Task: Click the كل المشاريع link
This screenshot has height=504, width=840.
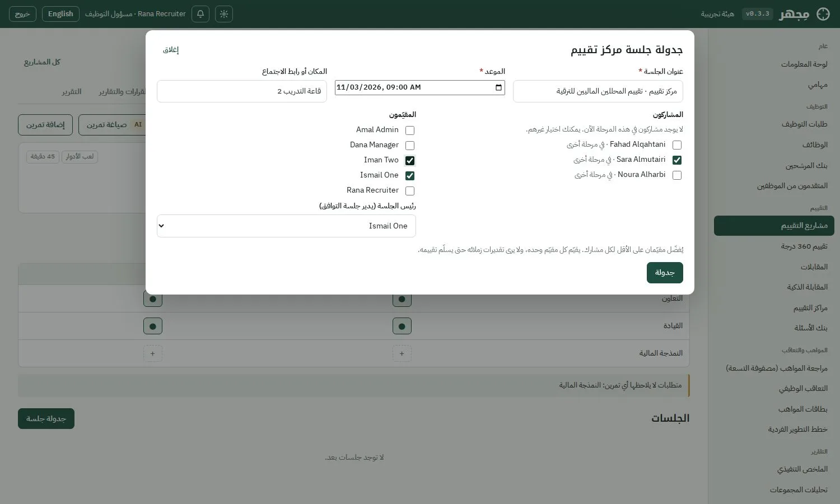Action: tap(42, 62)
